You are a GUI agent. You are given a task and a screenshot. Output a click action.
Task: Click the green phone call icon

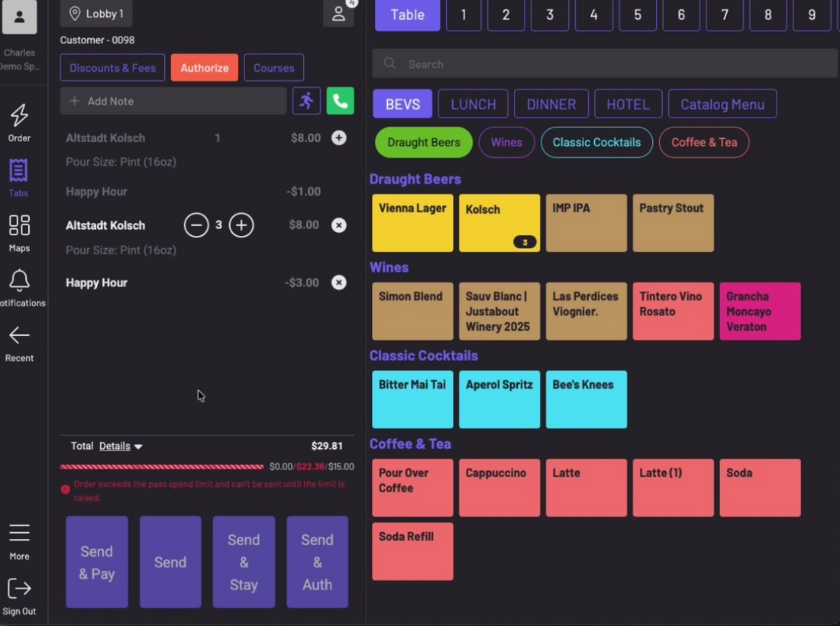click(x=340, y=101)
